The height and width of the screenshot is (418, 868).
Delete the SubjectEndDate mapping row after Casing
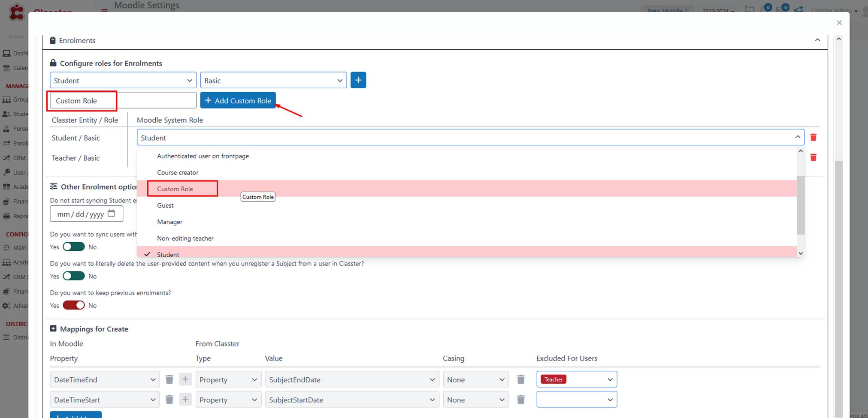coord(521,379)
